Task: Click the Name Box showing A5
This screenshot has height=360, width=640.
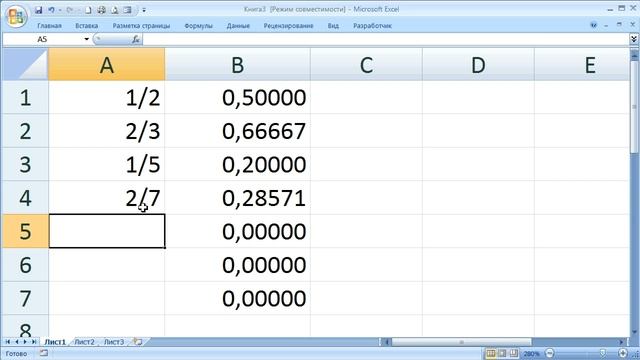Action: point(42,39)
